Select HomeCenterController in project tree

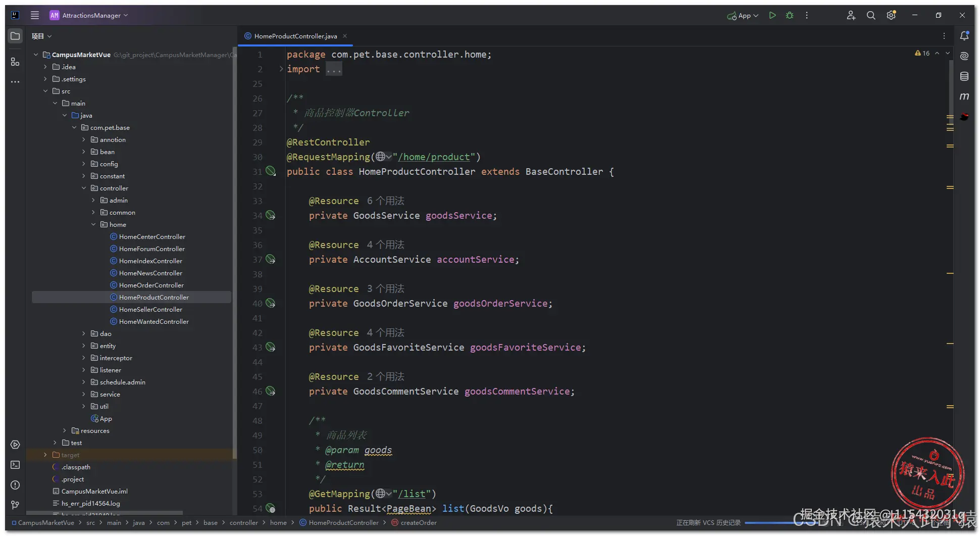pos(152,236)
